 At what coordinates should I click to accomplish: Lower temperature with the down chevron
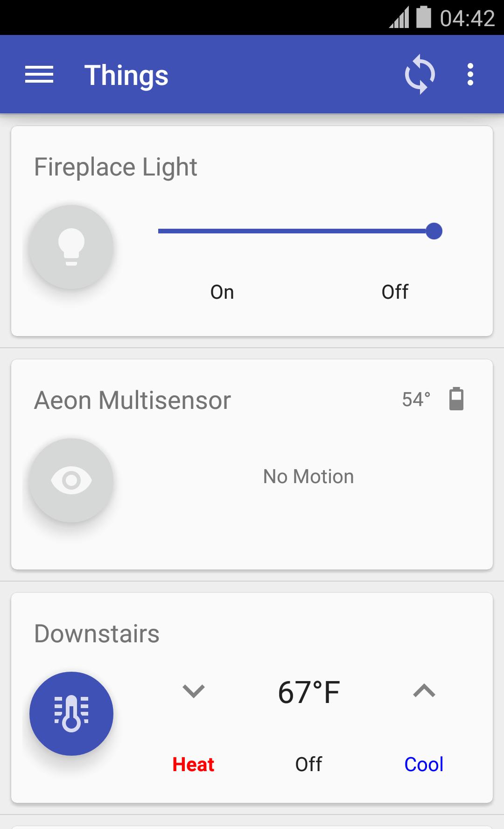point(194,691)
